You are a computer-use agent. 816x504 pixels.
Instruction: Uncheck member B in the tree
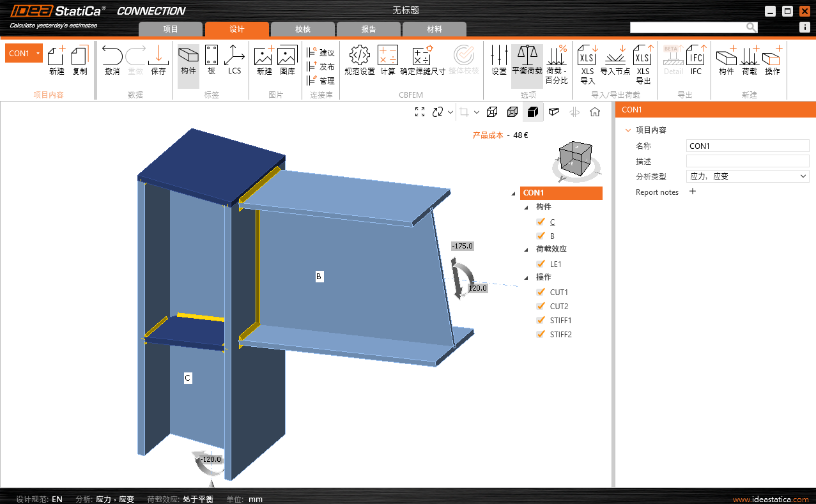tap(541, 236)
